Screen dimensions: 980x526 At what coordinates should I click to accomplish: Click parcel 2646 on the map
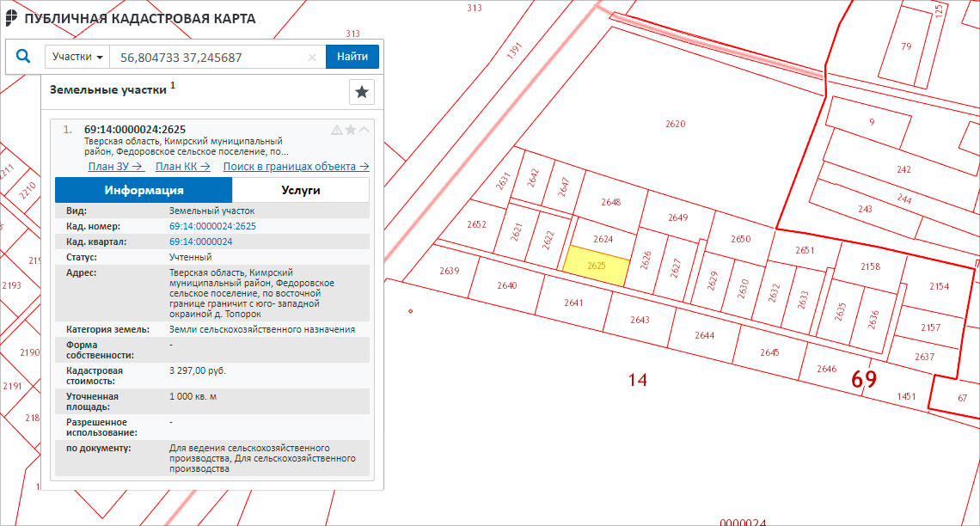826,369
